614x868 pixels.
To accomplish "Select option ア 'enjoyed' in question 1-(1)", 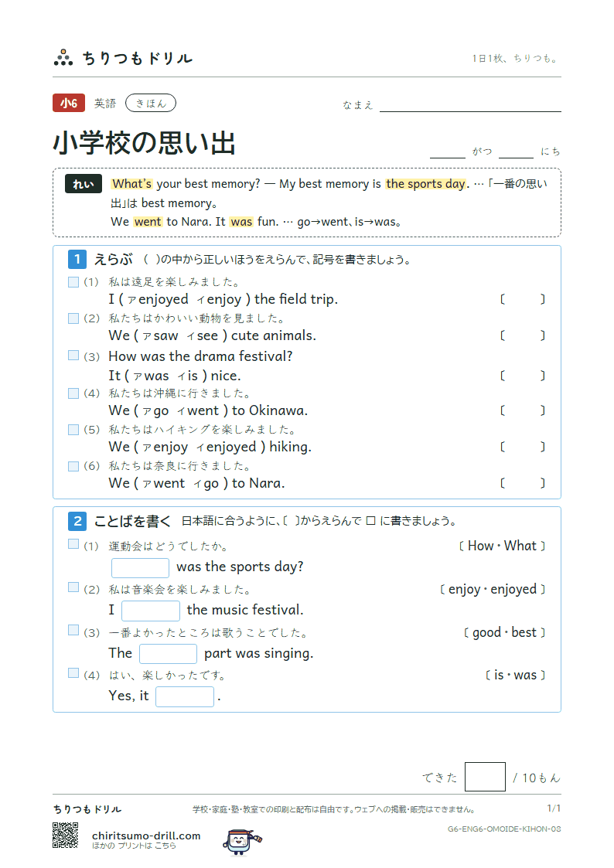I will pyautogui.click(x=157, y=299).
